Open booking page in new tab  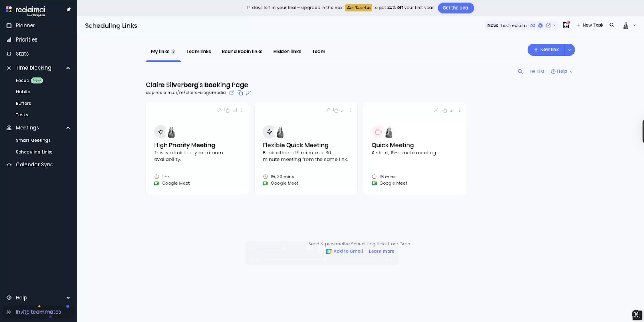(x=232, y=93)
